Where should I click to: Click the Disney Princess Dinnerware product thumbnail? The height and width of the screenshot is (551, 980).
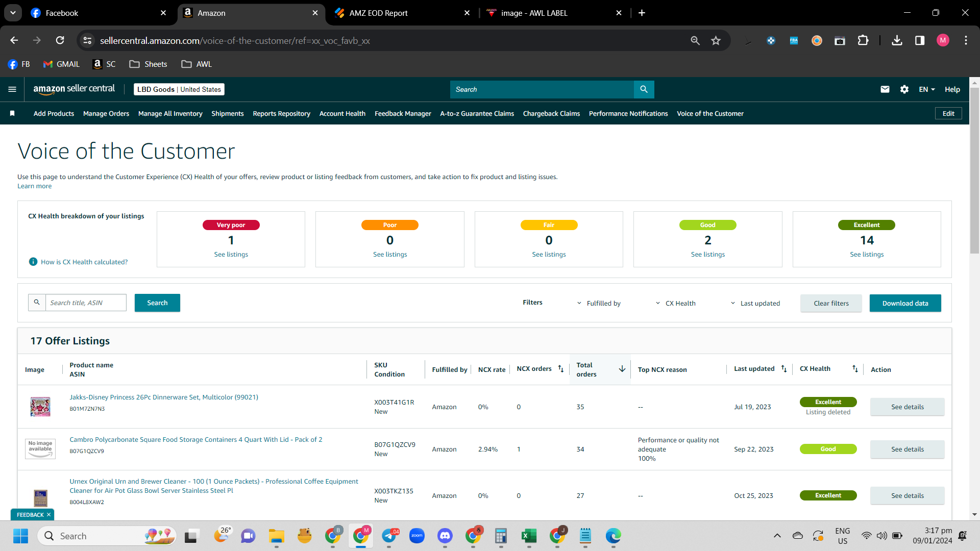pos(40,407)
